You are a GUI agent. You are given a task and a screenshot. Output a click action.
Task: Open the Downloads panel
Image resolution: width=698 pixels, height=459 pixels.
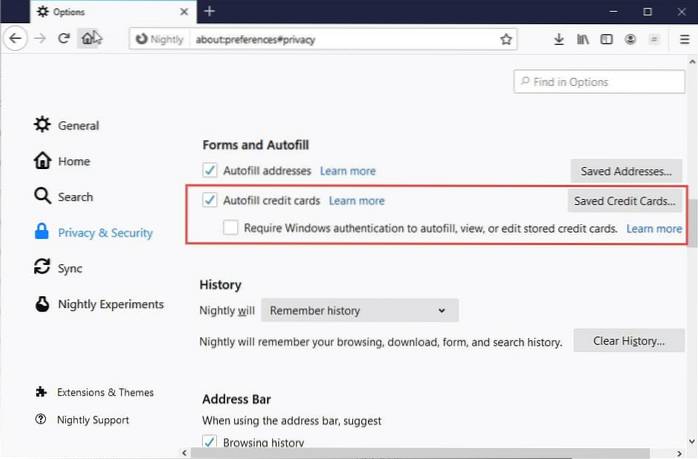pyautogui.click(x=559, y=39)
